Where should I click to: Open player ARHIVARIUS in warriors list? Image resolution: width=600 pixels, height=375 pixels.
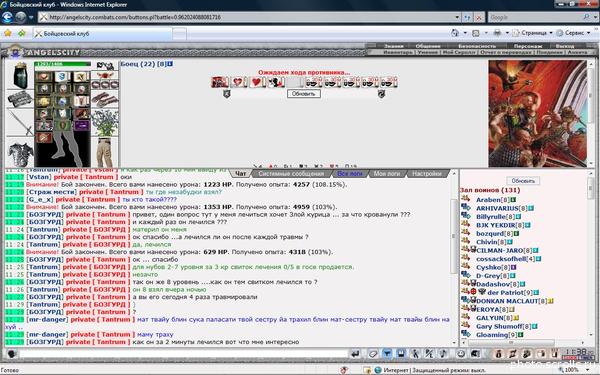tap(497, 208)
